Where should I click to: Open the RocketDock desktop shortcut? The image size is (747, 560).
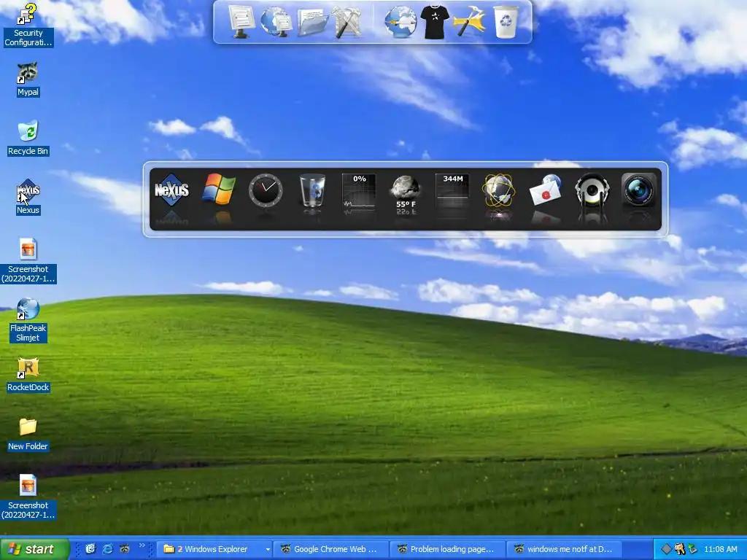[28, 375]
